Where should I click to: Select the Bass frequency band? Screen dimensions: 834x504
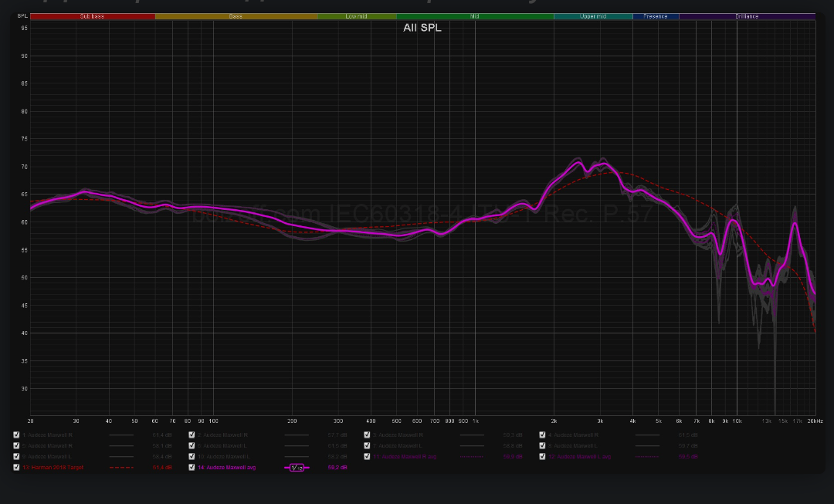(236, 16)
